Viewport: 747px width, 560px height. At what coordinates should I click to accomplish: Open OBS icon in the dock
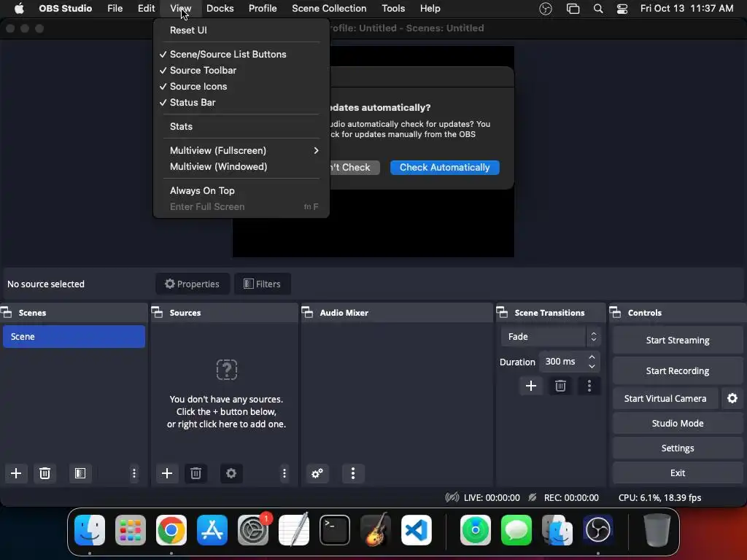click(598, 530)
